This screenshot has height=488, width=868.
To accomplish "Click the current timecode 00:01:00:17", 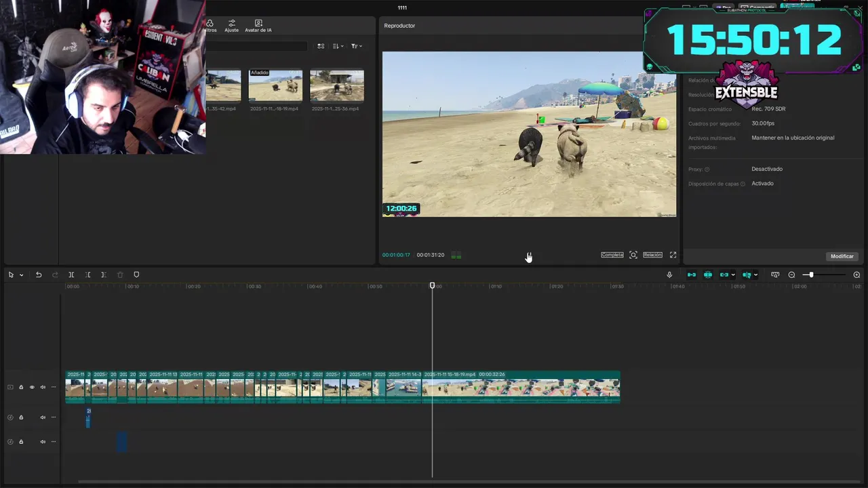I will click(396, 255).
